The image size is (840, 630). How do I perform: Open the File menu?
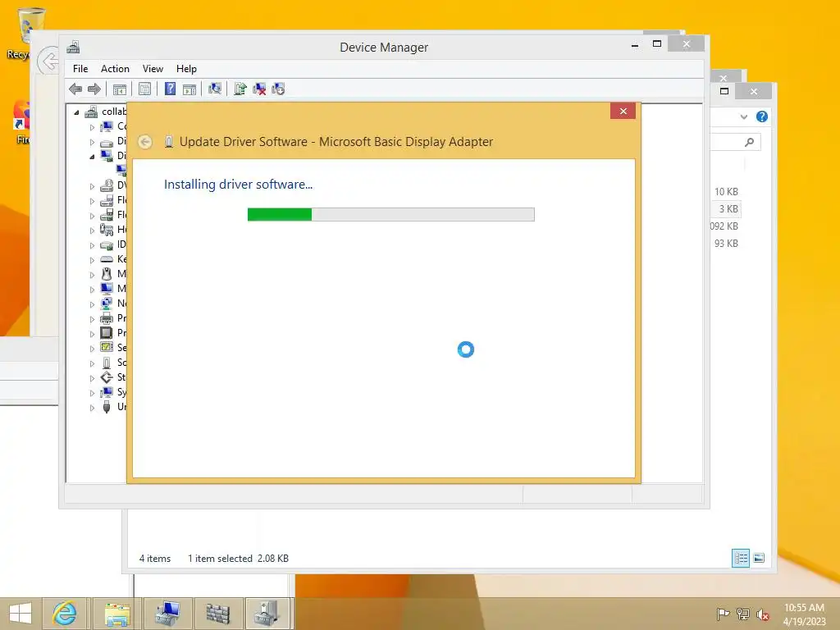[x=80, y=69]
